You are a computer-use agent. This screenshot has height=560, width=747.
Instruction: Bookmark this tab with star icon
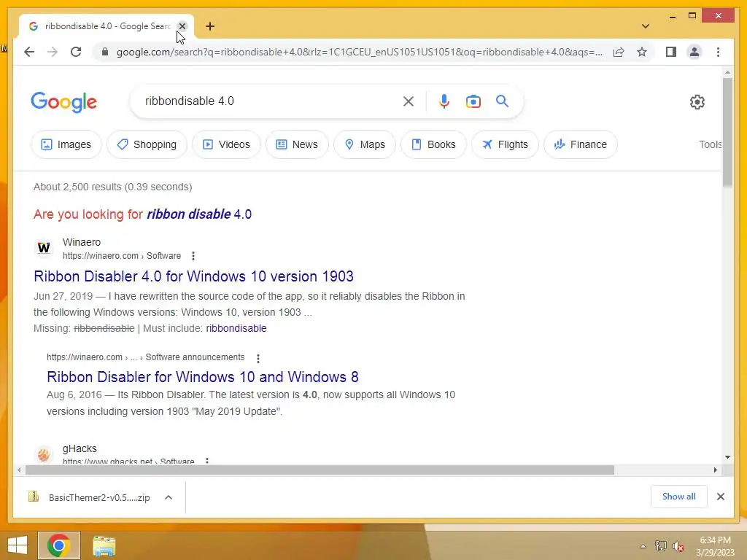point(642,52)
